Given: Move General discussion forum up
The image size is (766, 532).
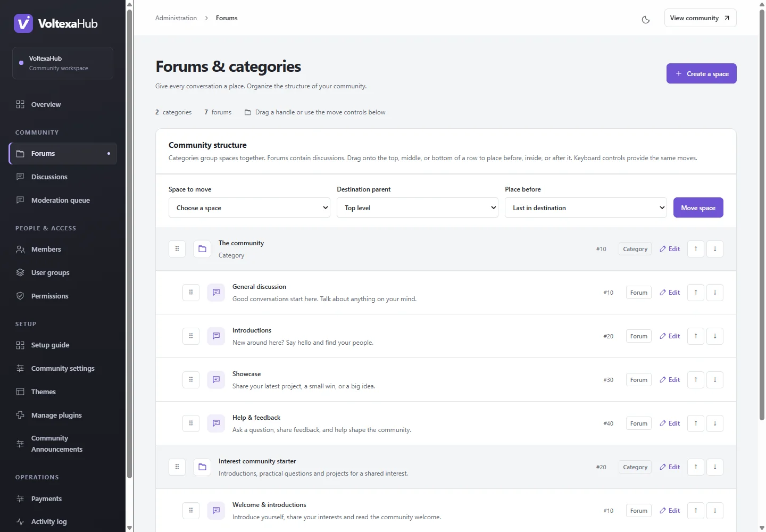Looking at the screenshot, I should point(696,293).
